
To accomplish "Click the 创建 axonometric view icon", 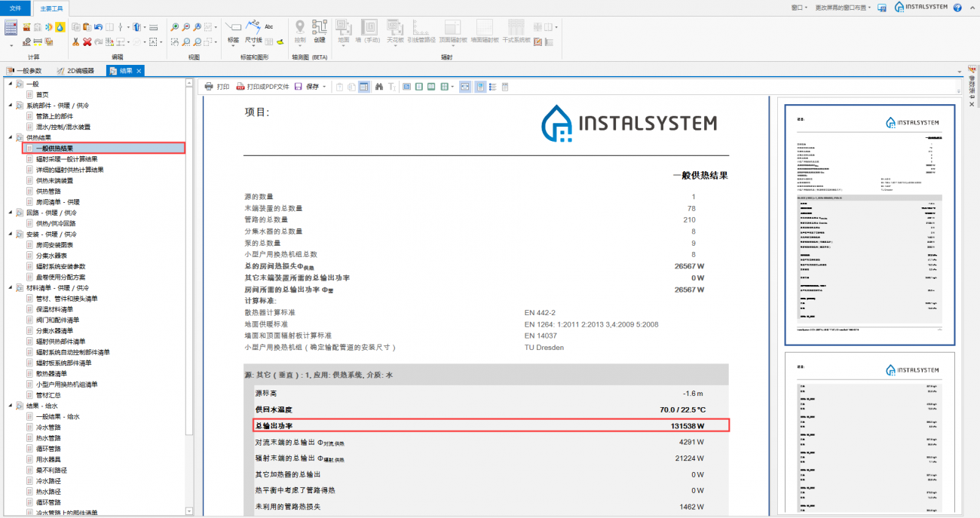I will (320, 31).
